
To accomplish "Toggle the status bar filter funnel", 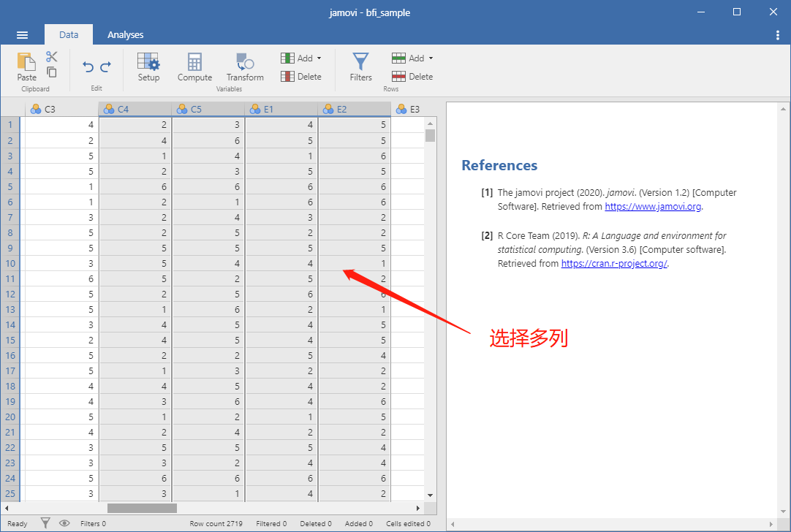I will 45,523.
